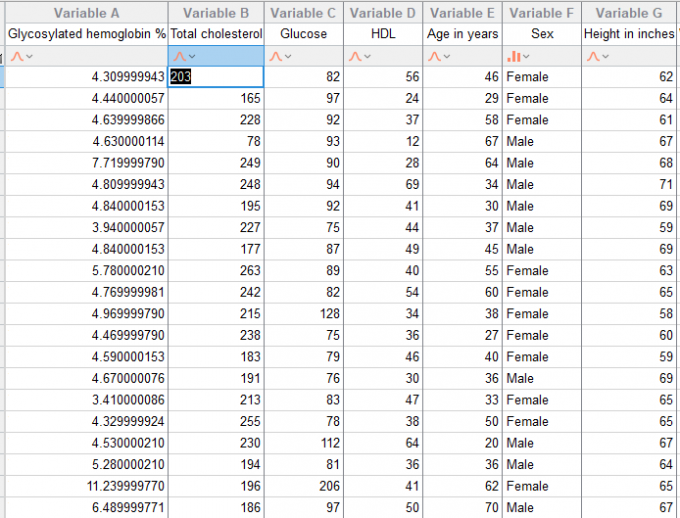
Task: Open the type dropdown arrow for Total cholesterol
Action: click(193, 56)
